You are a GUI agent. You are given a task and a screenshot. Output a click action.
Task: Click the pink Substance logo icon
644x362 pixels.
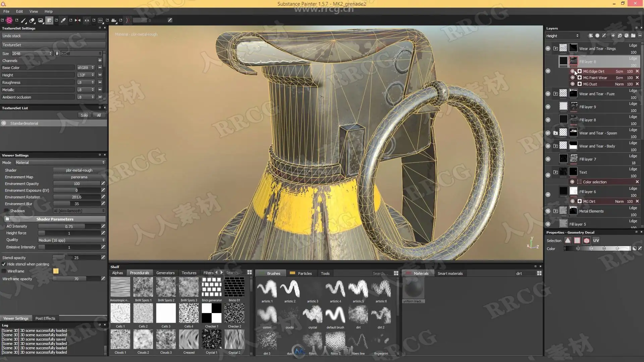[x=9, y=20]
